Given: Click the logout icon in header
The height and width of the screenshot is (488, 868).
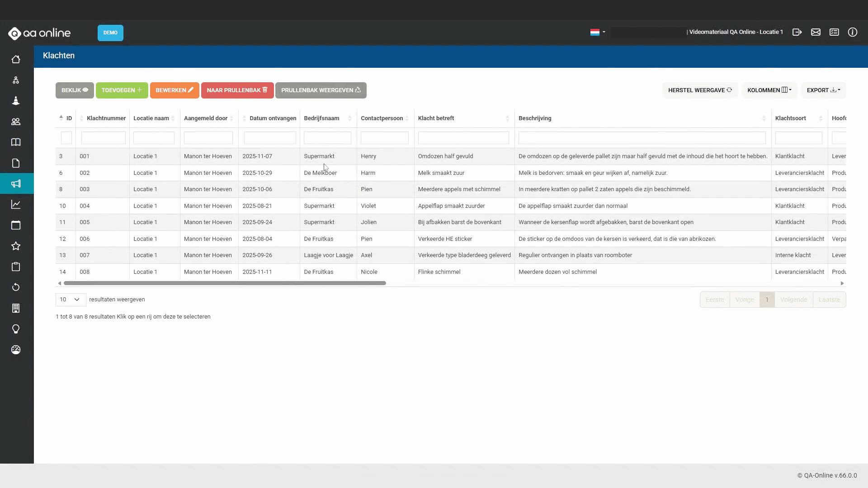Looking at the screenshot, I should 797,32.
